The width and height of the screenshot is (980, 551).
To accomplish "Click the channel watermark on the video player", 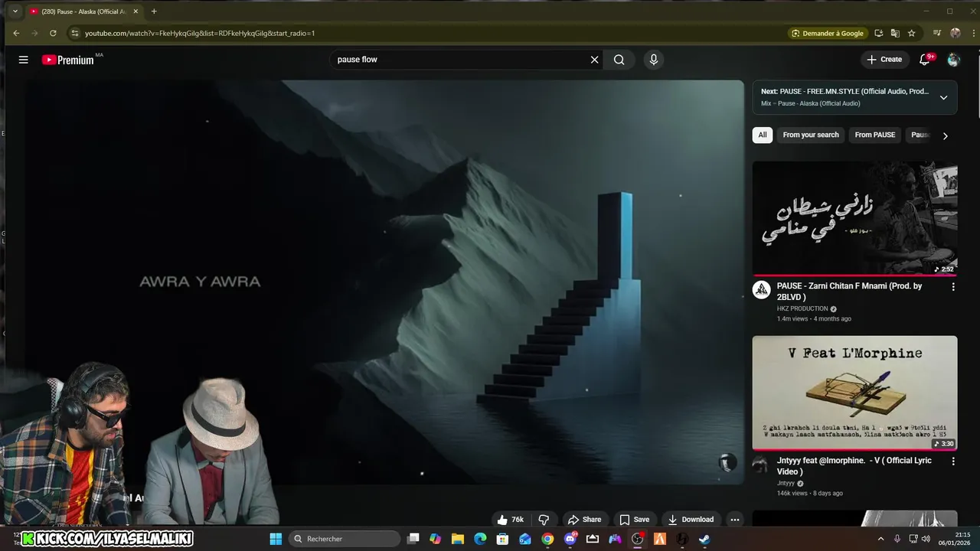I will pos(727,462).
